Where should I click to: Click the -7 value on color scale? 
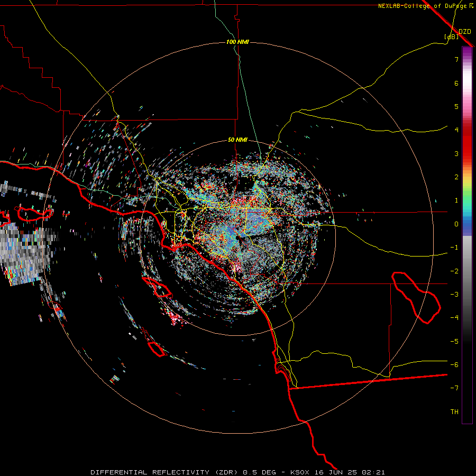454,388
